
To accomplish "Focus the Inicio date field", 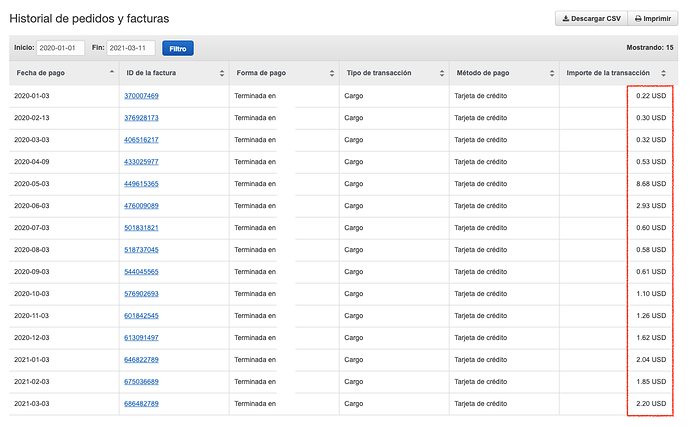I will 60,48.
